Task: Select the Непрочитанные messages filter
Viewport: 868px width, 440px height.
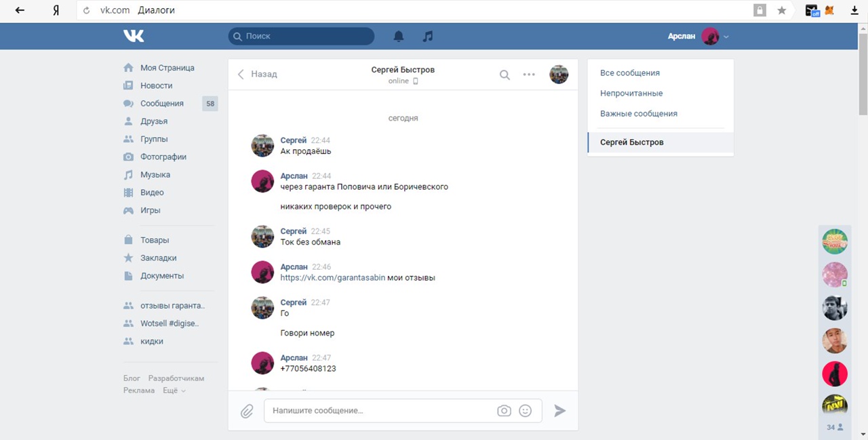Action: (x=631, y=94)
